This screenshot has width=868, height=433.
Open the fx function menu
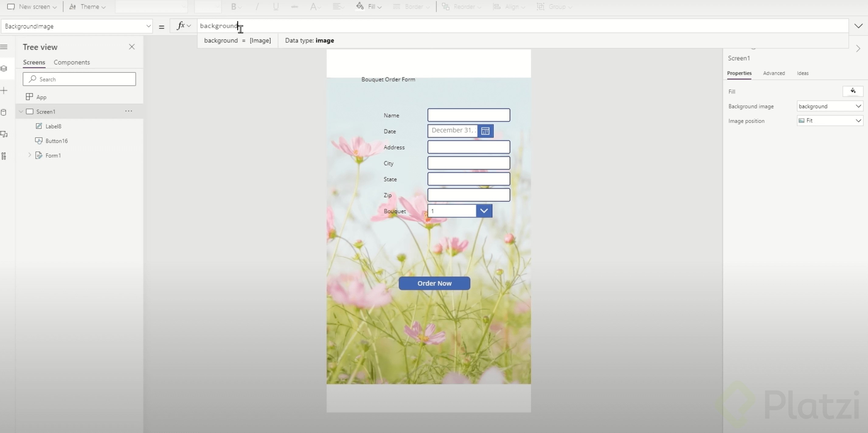[184, 26]
